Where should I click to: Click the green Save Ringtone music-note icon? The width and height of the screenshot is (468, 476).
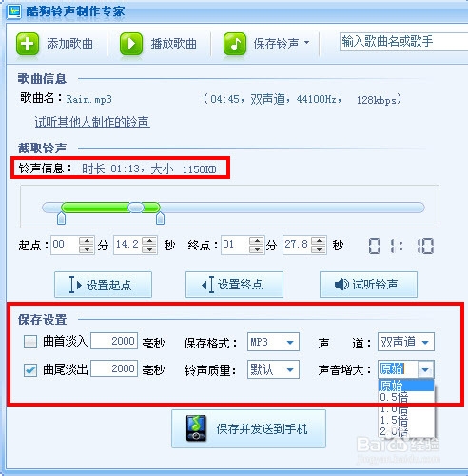click(x=235, y=44)
